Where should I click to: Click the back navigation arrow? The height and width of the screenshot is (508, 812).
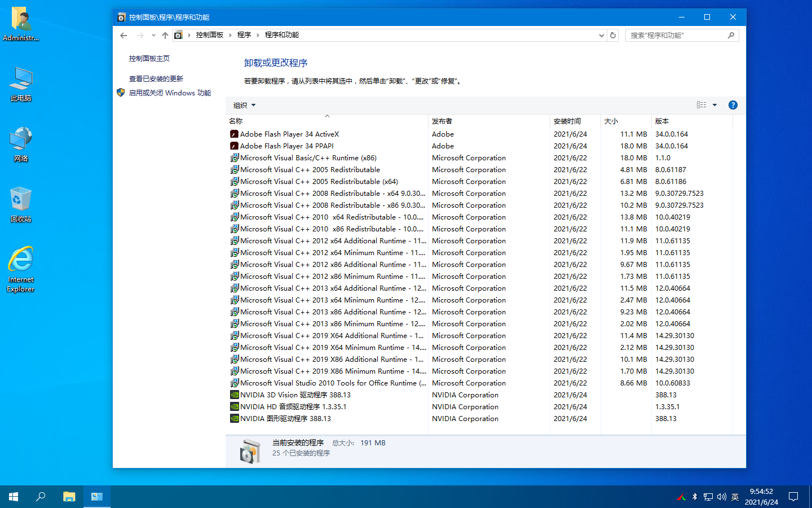point(123,35)
